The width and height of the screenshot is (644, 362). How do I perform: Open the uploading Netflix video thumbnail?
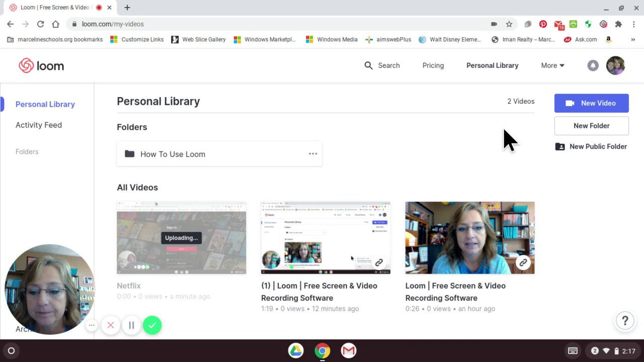tap(181, 238)
